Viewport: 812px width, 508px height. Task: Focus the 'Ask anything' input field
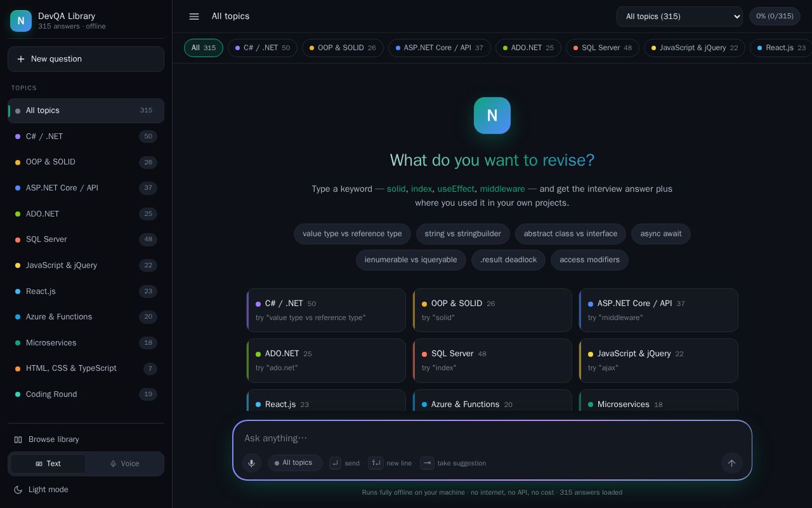coord(492,438)
